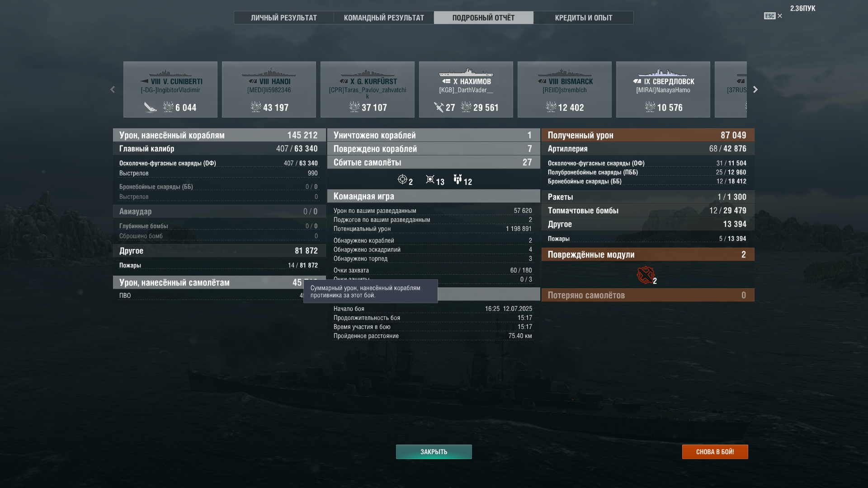
Task: Click the Топмачтовые бомбы row
Action: click(648, 211)
